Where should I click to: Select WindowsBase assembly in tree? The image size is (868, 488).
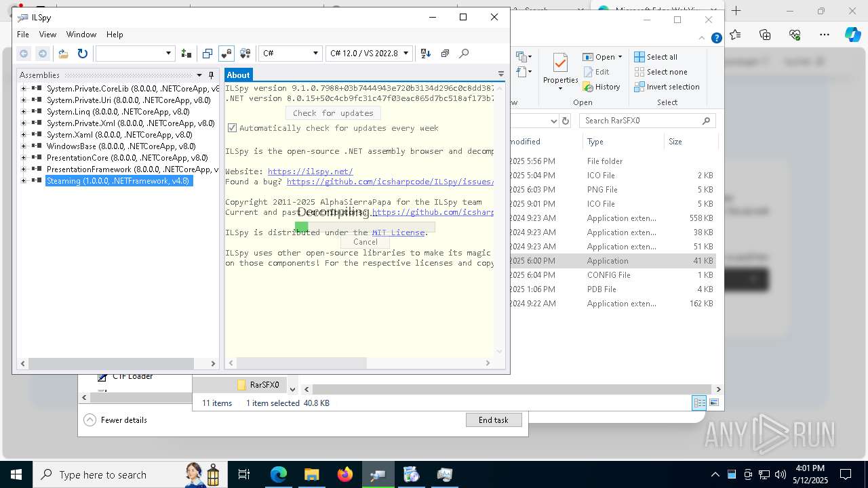click(121, 146)
